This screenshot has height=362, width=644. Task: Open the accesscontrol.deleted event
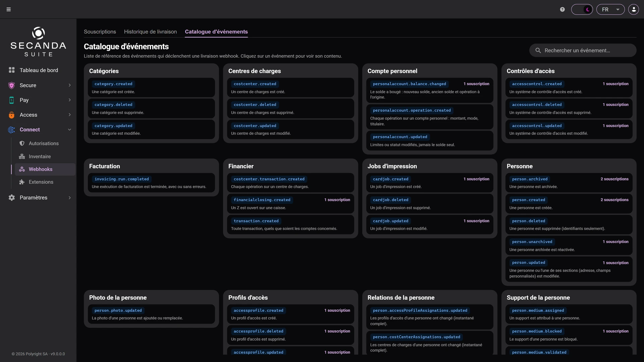tap(569, 108)
